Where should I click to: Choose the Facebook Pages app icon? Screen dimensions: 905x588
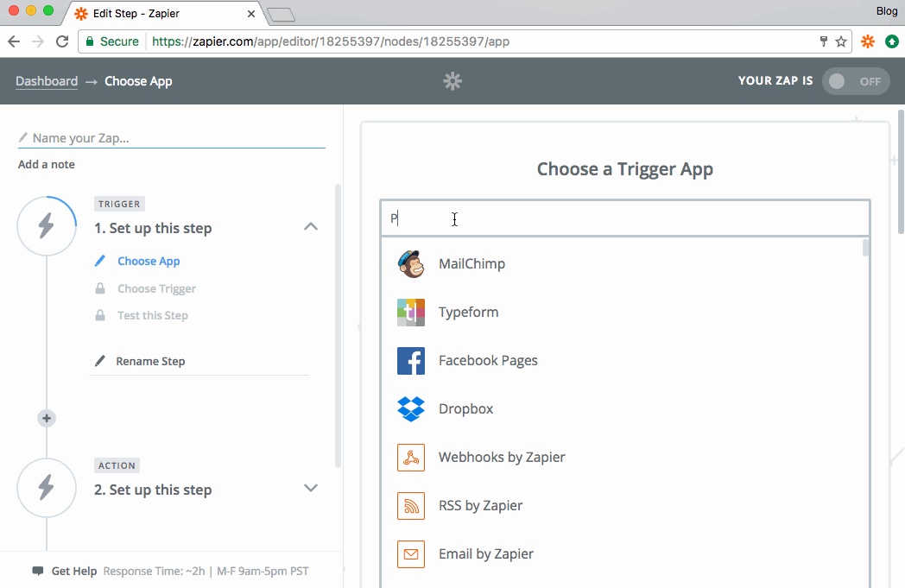(x=411, y=361)
